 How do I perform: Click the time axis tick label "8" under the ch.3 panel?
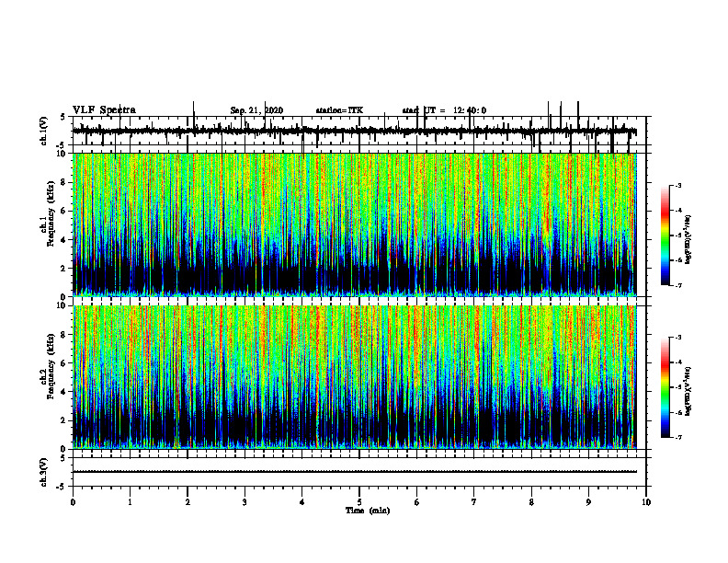pos(531,502)
